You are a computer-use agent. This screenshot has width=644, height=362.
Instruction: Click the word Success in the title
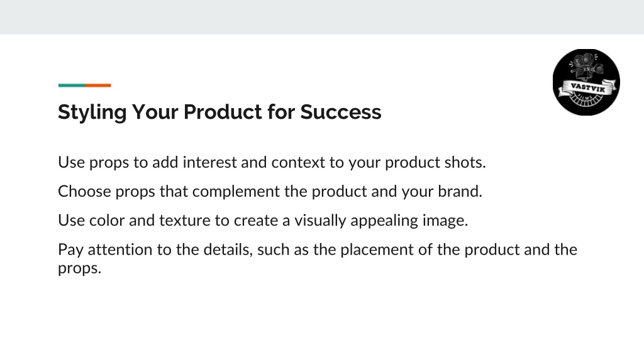pos(340,112)
